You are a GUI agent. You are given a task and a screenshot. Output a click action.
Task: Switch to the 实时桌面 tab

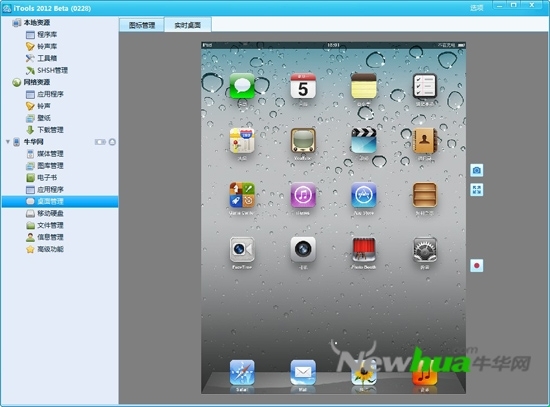(x=188, y=25)
